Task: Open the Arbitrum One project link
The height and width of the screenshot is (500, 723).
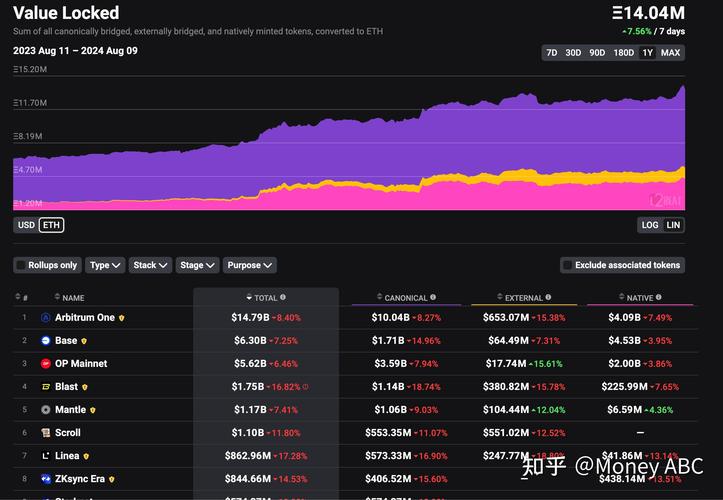Action: (x=85, y=317)
